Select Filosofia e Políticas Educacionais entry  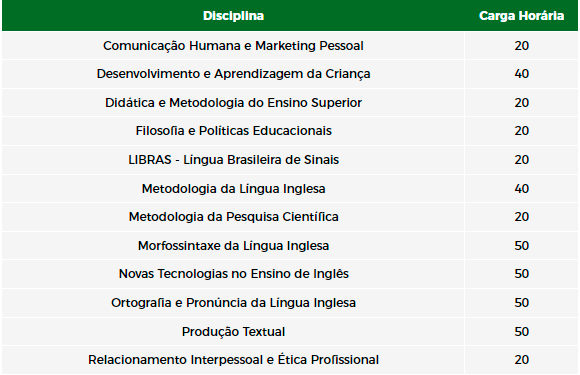(233, 131)
